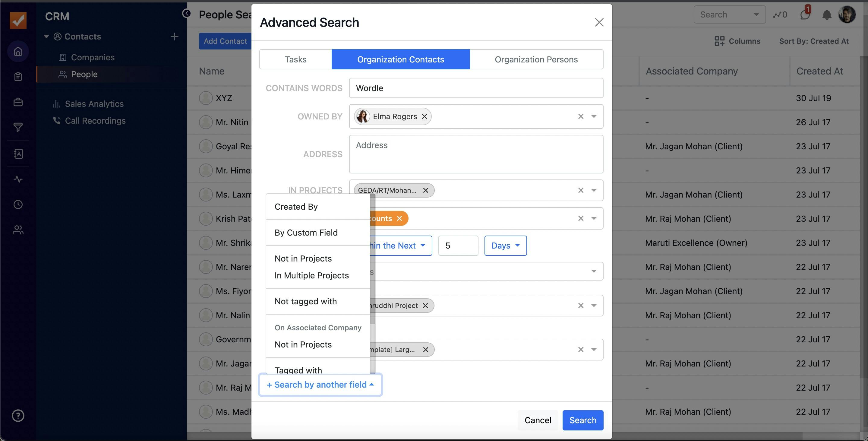Switch to Organization Persons tab

pyautogui.click(x=536, y=59)
